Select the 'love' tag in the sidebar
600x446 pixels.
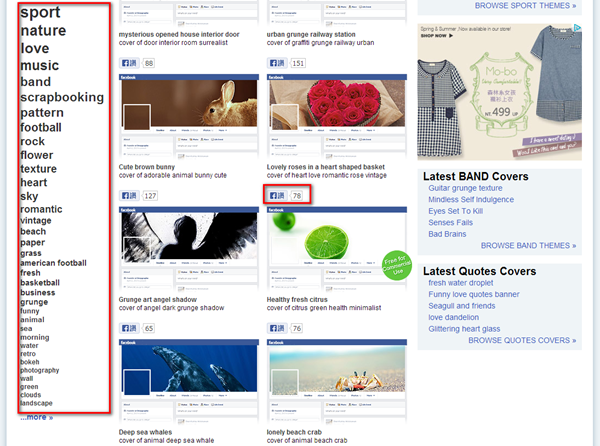coord(35,48)
